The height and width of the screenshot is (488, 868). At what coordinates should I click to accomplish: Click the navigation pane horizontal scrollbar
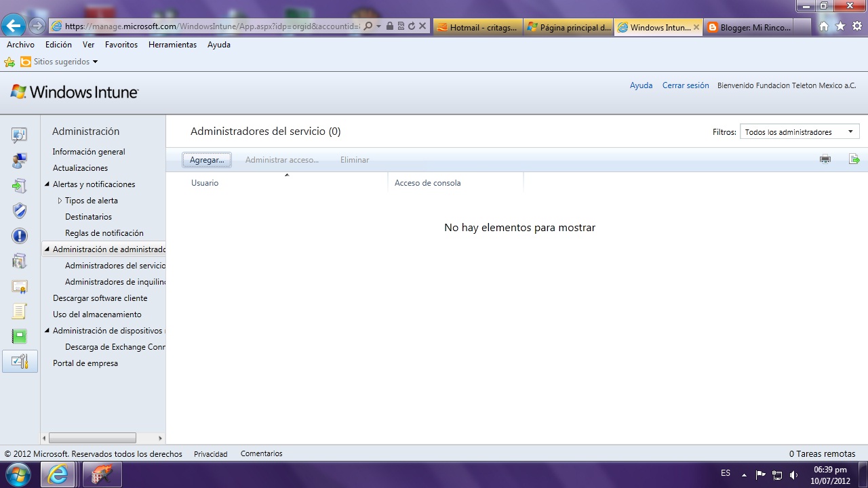coord(93,438)
